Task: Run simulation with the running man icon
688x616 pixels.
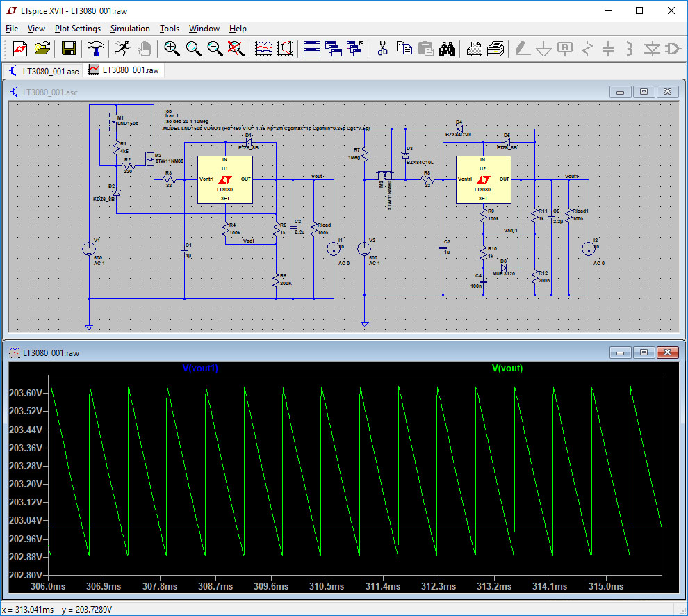Action: pos(122,48)
